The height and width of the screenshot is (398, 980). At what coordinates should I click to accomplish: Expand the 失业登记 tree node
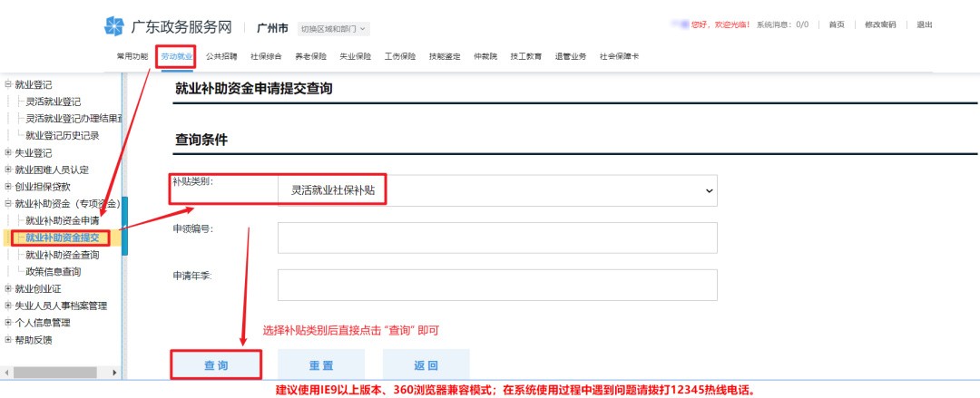click(x=8, y=152)
